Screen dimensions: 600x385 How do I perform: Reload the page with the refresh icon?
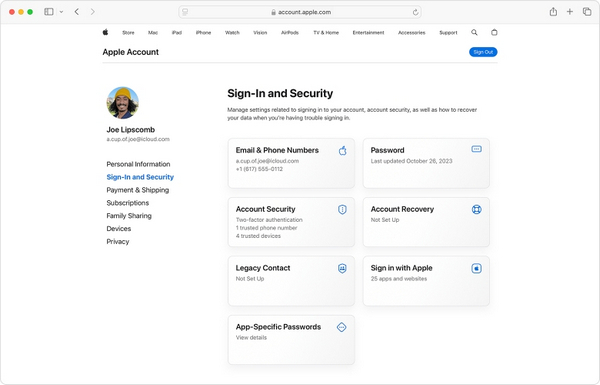tap(415, 12)
